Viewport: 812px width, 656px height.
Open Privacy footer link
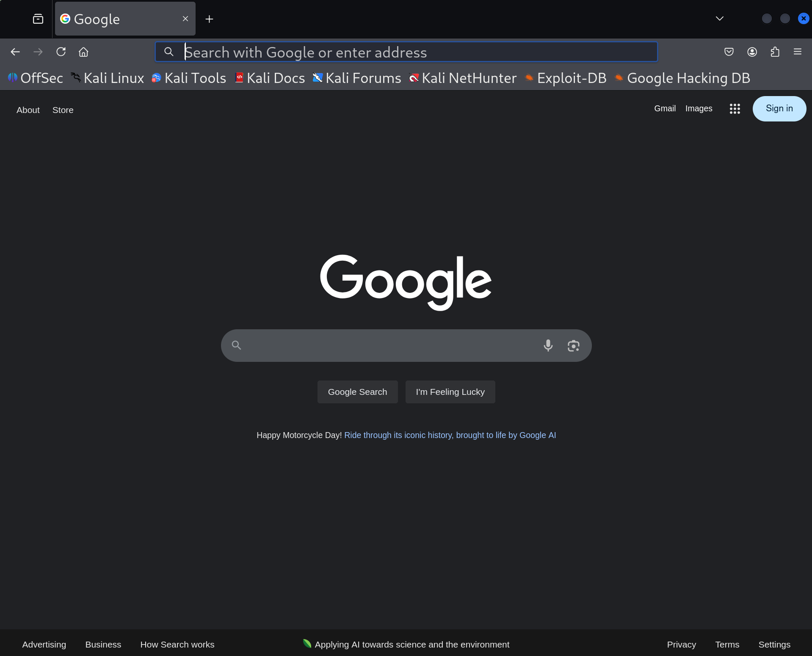(x=681, y=644)
